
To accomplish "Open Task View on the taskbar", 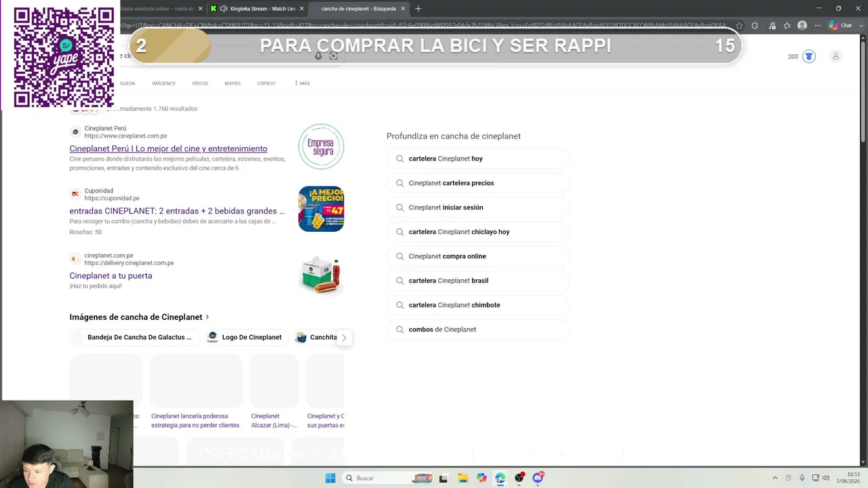I will coord(443,478).
